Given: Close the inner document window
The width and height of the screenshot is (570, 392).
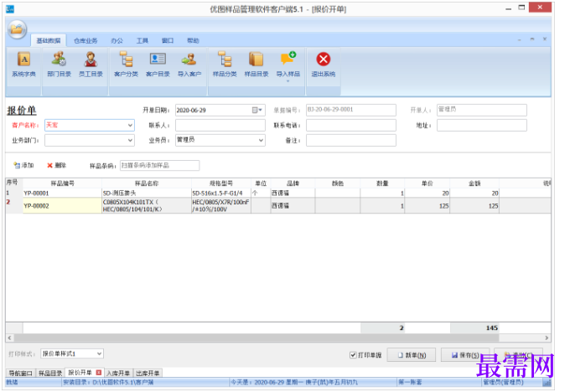Looking at the screenshot, I should tap(545, 39).
